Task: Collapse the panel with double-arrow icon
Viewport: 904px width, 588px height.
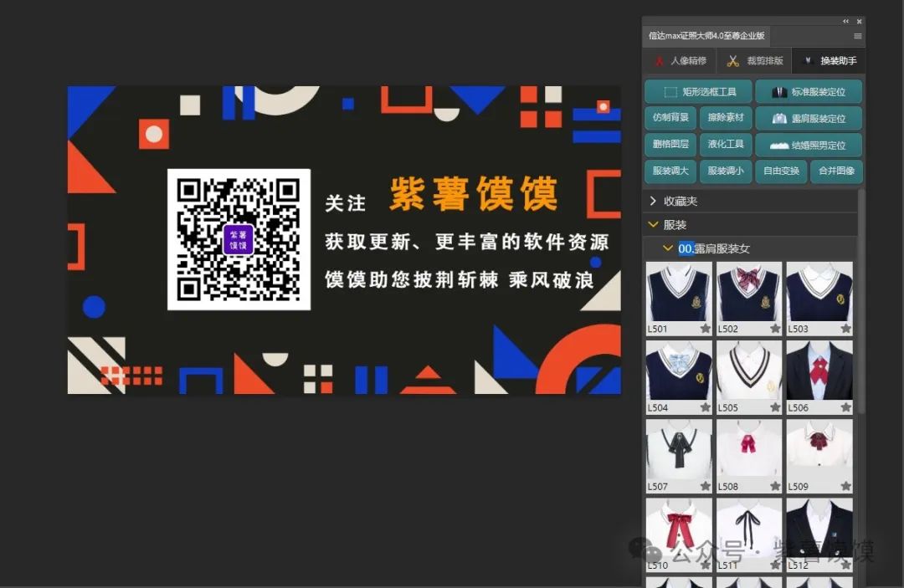Action: [x=845, y=21]
